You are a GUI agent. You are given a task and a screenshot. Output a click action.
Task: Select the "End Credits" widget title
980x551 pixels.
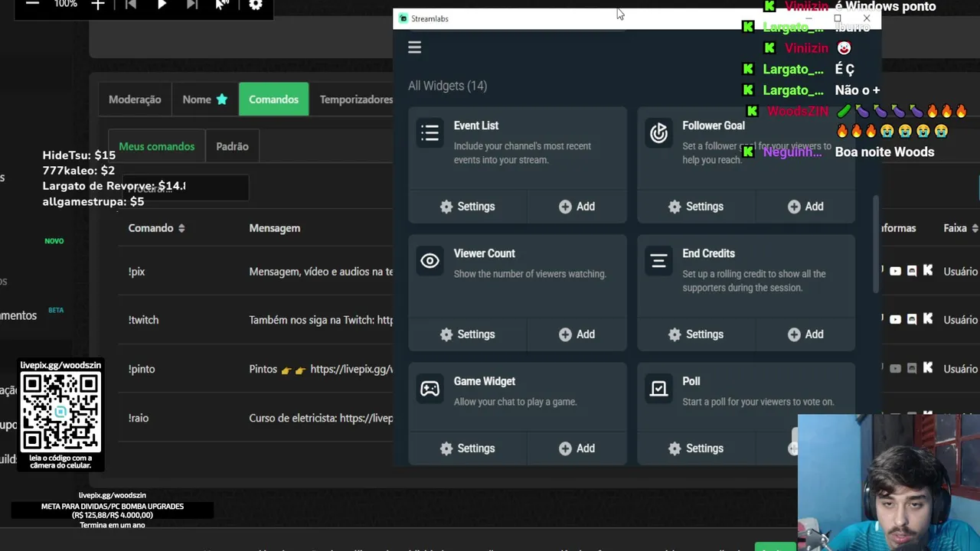(x=708, y=253)
